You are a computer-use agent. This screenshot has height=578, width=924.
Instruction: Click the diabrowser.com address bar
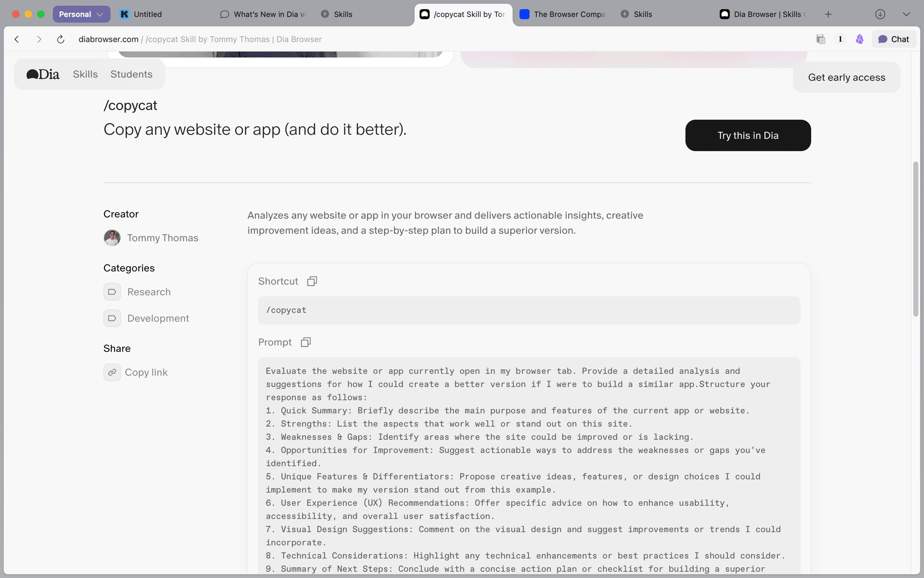[200, 39]
